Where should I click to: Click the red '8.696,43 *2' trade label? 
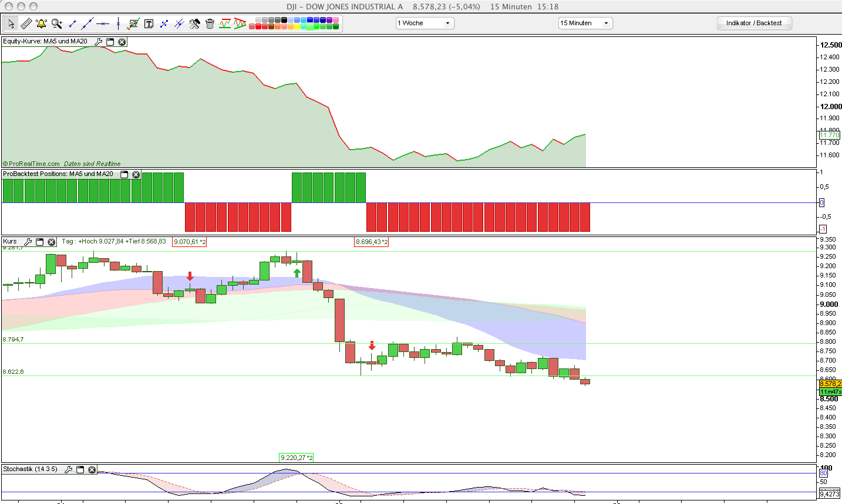click(372, 242)
